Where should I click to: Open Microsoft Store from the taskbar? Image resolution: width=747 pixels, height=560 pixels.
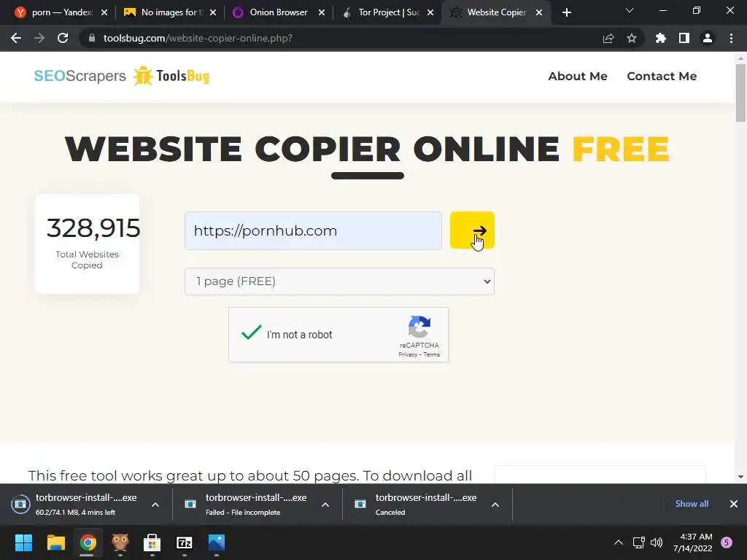click(x=152, y=542)
